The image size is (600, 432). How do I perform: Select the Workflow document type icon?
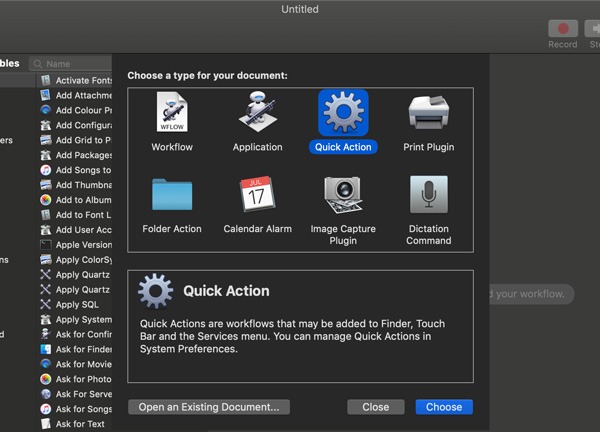point(172,112)
